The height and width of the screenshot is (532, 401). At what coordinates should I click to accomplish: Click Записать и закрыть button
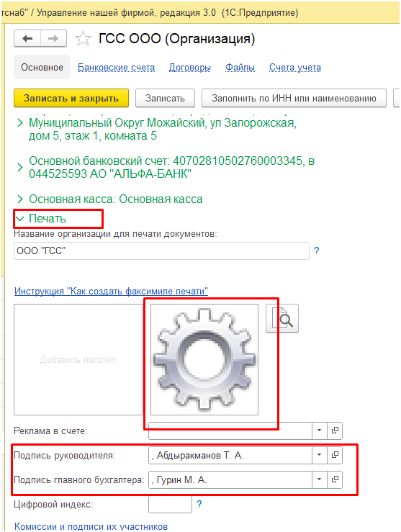(71, 98)
